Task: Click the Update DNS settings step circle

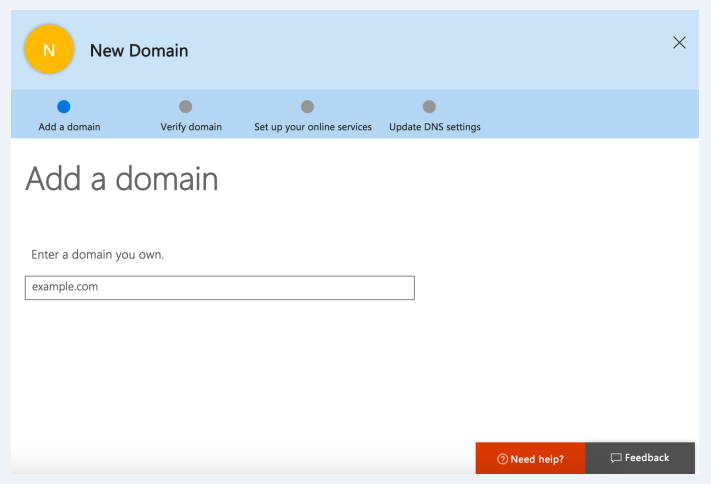Action: pos(429,107)
